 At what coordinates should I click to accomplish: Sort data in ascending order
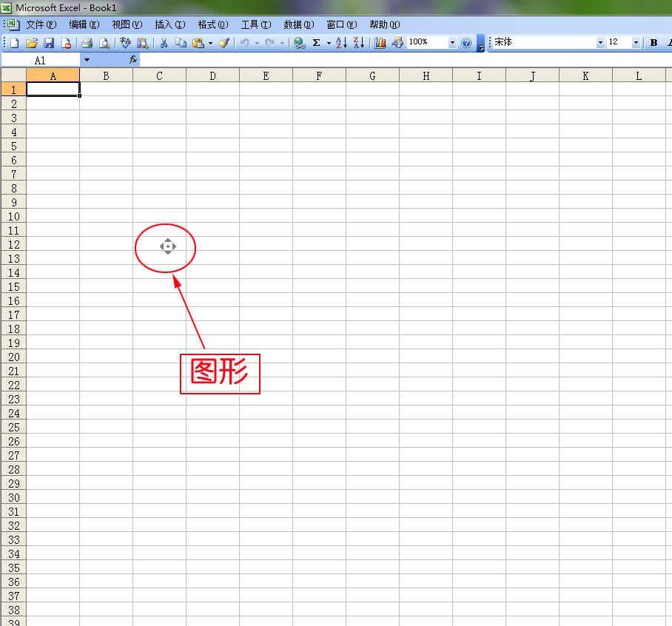[x=340, y=43]
